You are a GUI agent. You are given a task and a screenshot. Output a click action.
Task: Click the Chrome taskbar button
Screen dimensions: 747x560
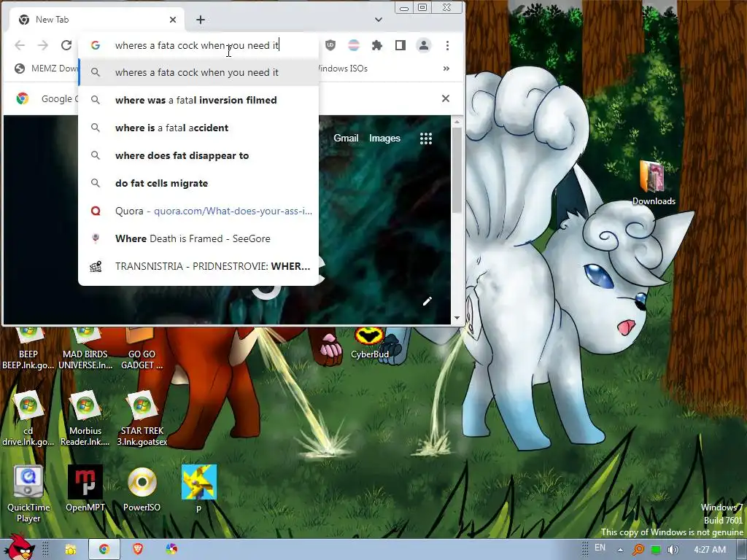click(104, 550)
